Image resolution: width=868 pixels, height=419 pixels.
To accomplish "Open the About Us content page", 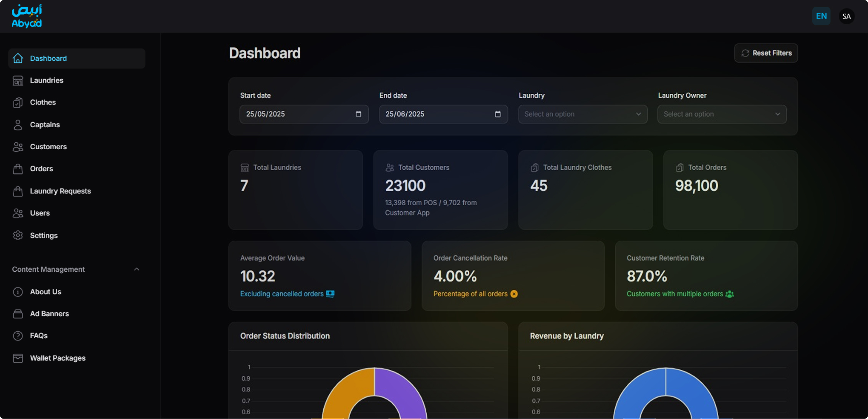I will point(77,292).
